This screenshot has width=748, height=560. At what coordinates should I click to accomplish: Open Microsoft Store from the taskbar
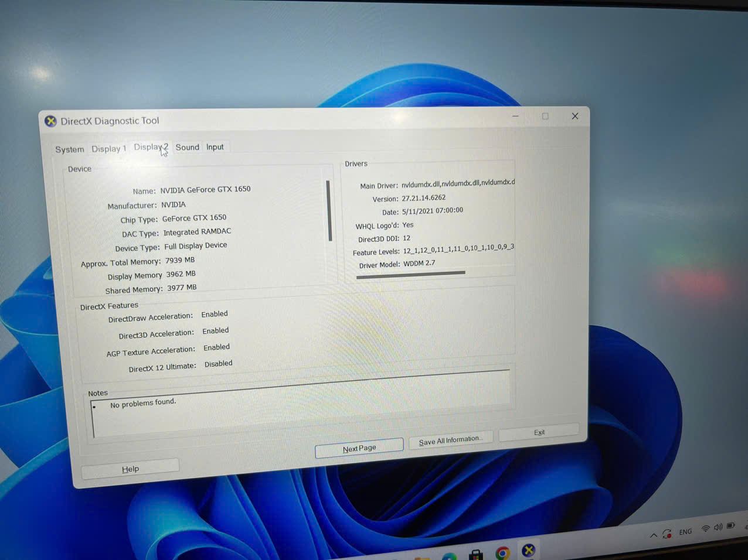click(476, 555)
